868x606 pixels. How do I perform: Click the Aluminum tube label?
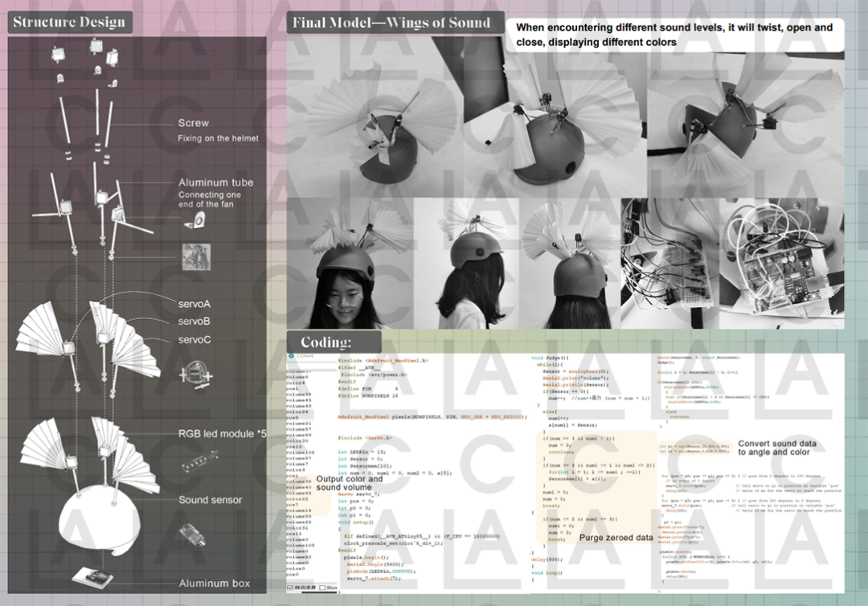216,182
